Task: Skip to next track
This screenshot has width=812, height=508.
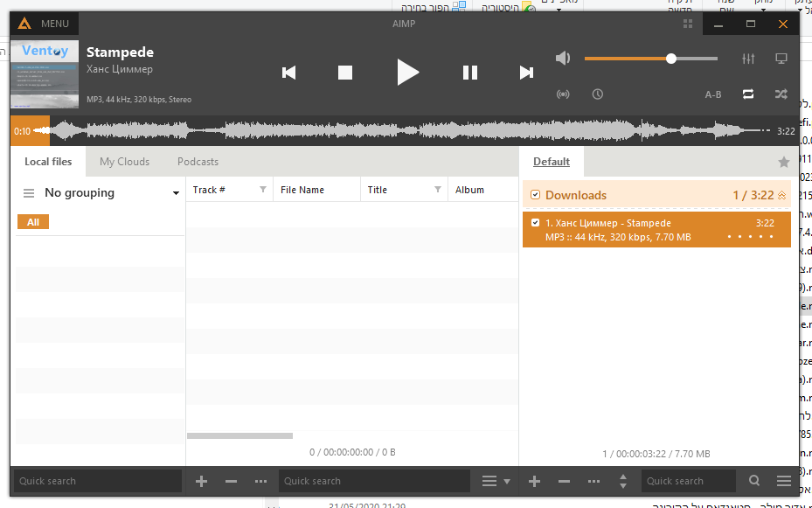Action: click(x=526, y=73)
